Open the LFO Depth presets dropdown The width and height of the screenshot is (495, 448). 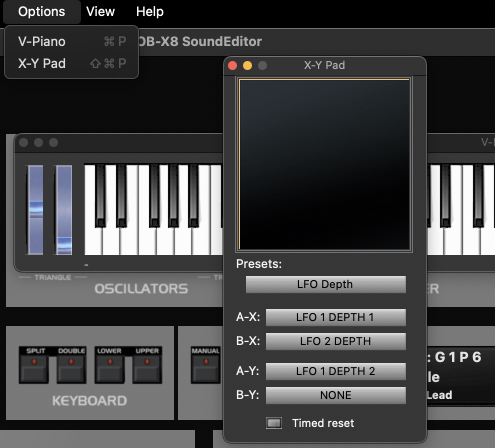(x=326, y=284)
